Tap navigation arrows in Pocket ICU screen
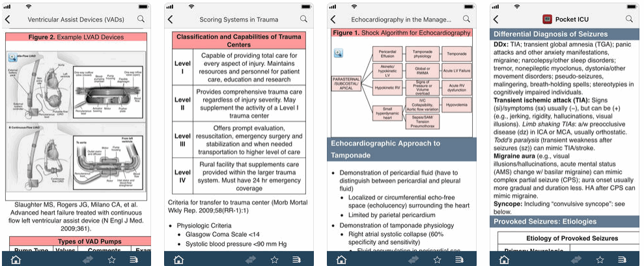 (576, 259)
